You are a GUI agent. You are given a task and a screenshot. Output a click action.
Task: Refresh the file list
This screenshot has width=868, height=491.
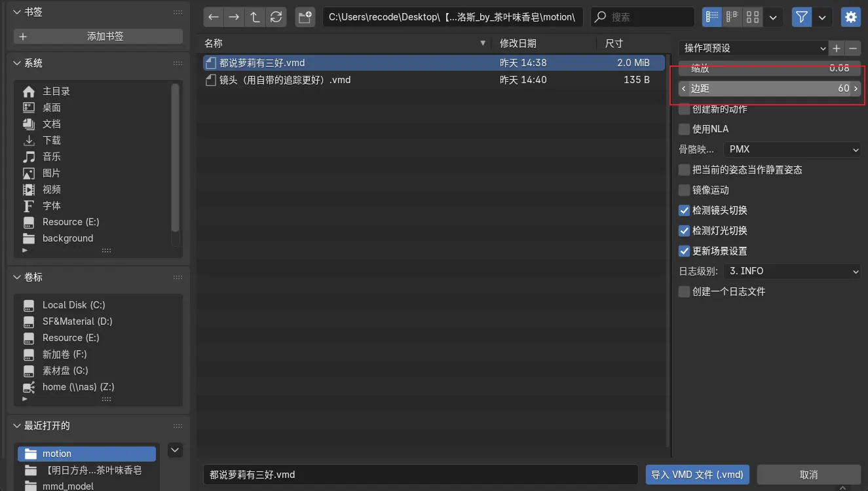[x=276, y=17]
